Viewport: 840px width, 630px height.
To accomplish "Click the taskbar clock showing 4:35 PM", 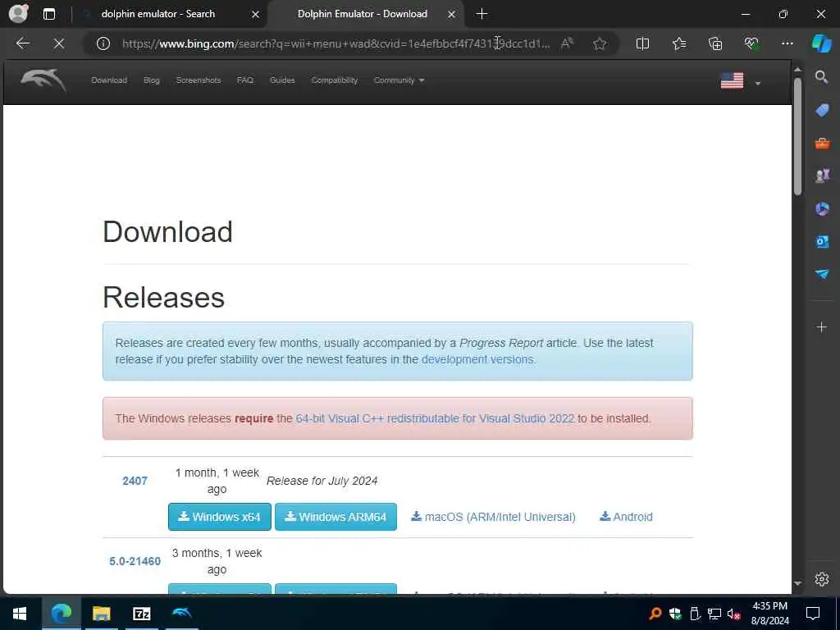I will click(769, 614).
